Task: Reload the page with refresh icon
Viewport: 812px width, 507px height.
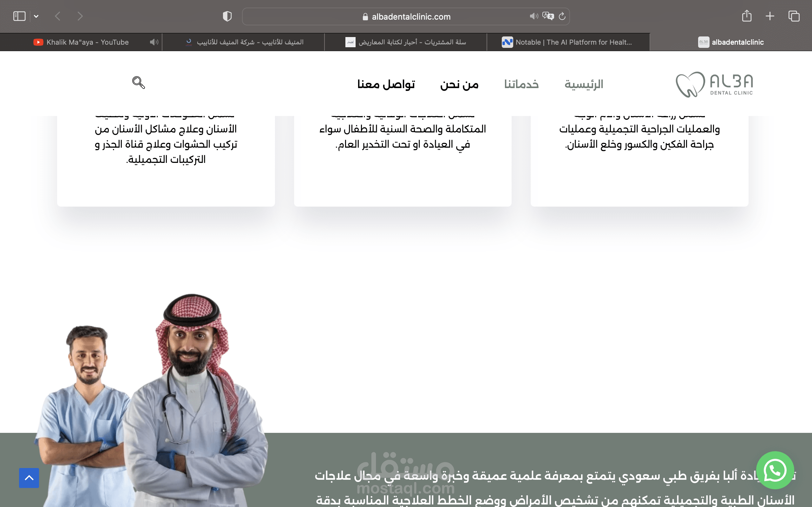Action: [x=562, y=16]
